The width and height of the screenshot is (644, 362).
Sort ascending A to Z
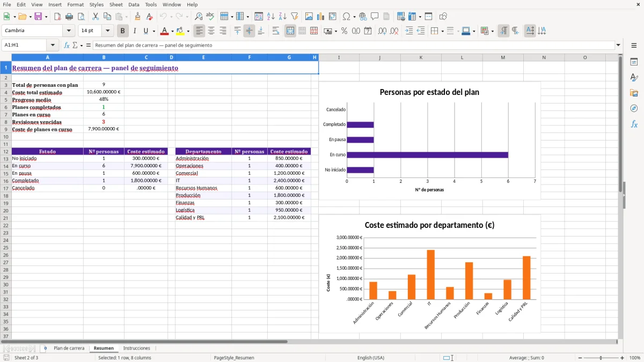(x=271, y=17)
